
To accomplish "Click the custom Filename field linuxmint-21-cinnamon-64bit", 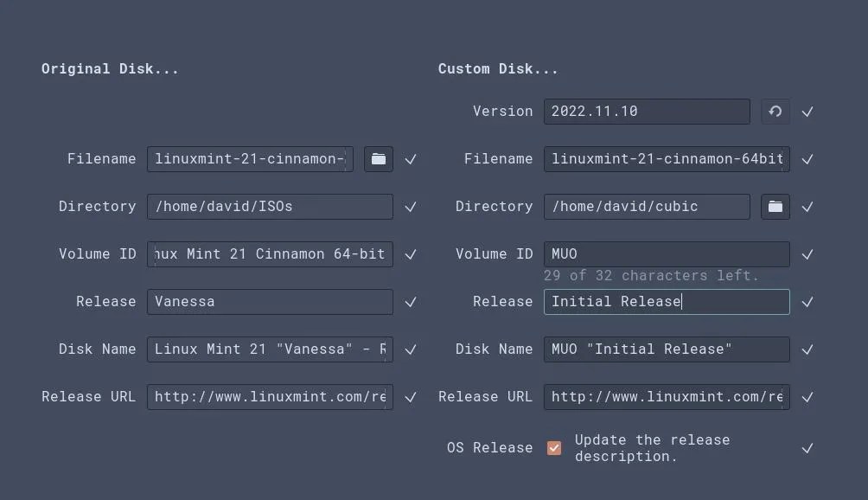I will [x=666, y=158].
